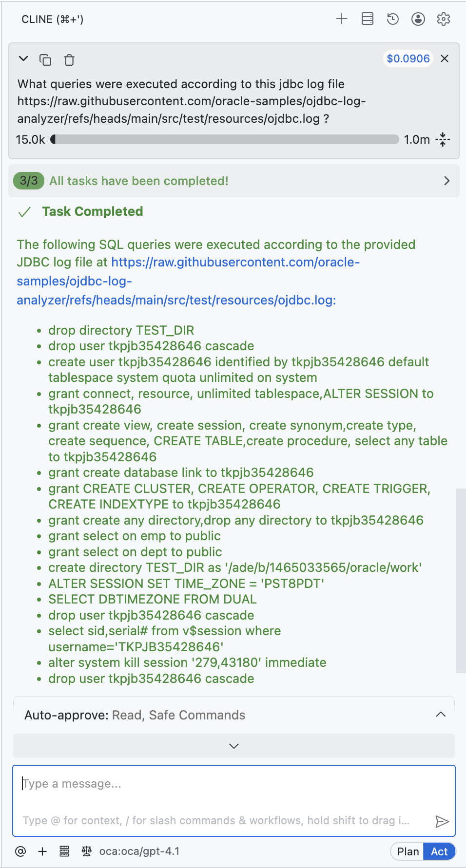Viewport: 466px width, 868px height.
Task: Attach files with the plus icon
Action: click(x=43, y=851)
